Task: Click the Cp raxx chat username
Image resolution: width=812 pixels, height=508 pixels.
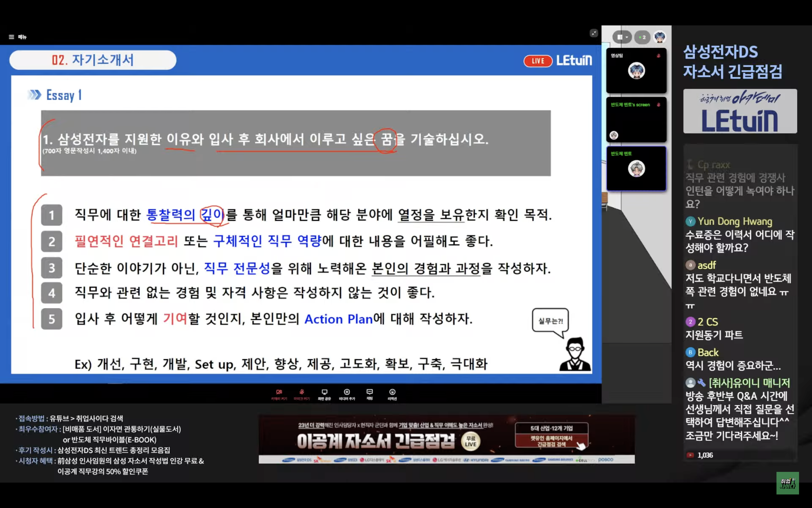Action: (714, 165)
